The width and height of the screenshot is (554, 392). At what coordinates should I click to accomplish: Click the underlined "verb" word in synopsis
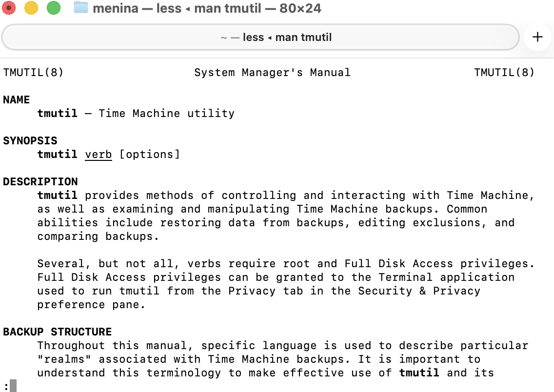coord(98,154)
